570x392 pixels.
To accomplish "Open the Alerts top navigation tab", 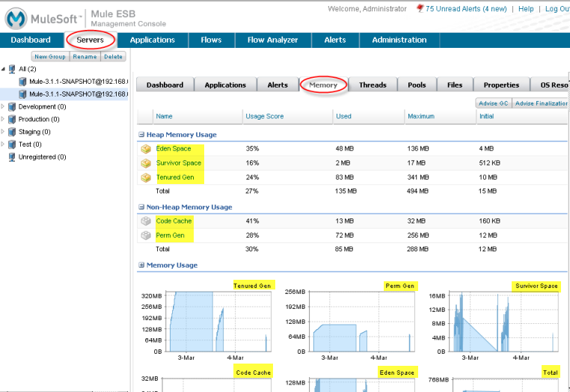I will click(x=334, y=40).
